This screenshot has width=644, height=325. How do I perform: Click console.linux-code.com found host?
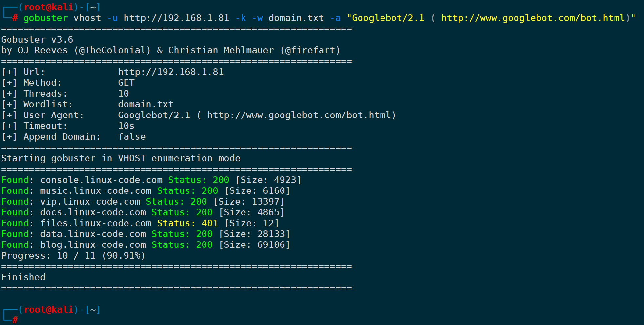click(x=101, y=180)
